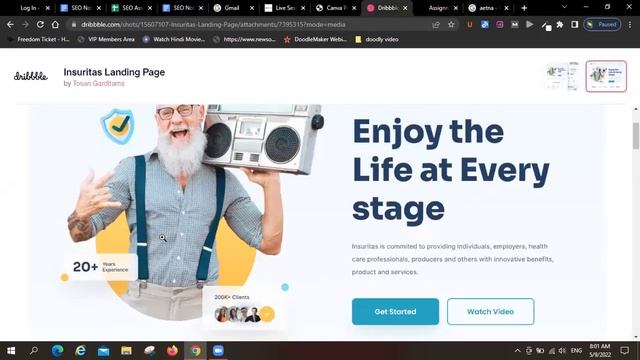Click the Paused profile button
Screen dimensions: 640x360
[x=602, y=24]
